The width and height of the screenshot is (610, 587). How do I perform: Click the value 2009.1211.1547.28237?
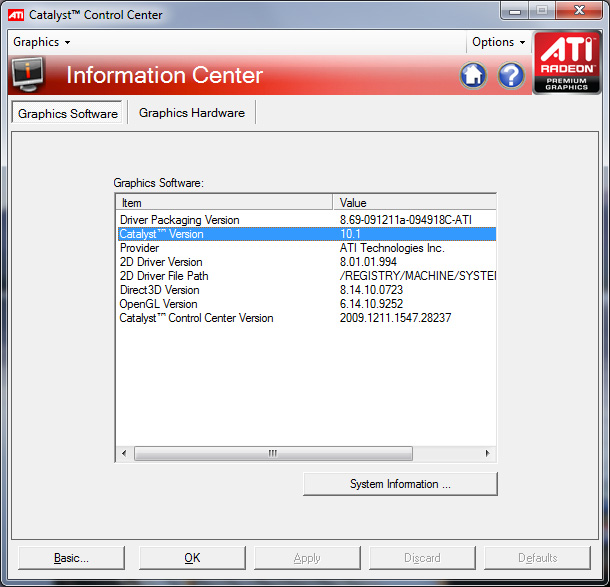(395, 318)
